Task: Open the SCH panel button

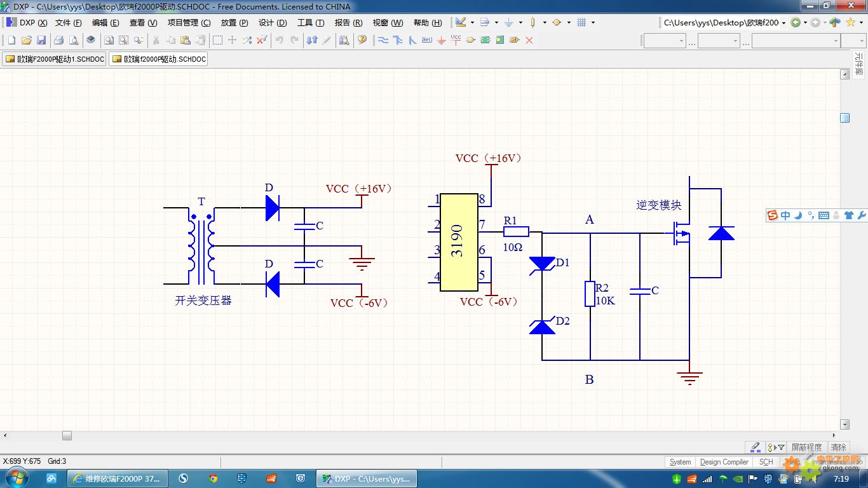Action: click(766, 462)
